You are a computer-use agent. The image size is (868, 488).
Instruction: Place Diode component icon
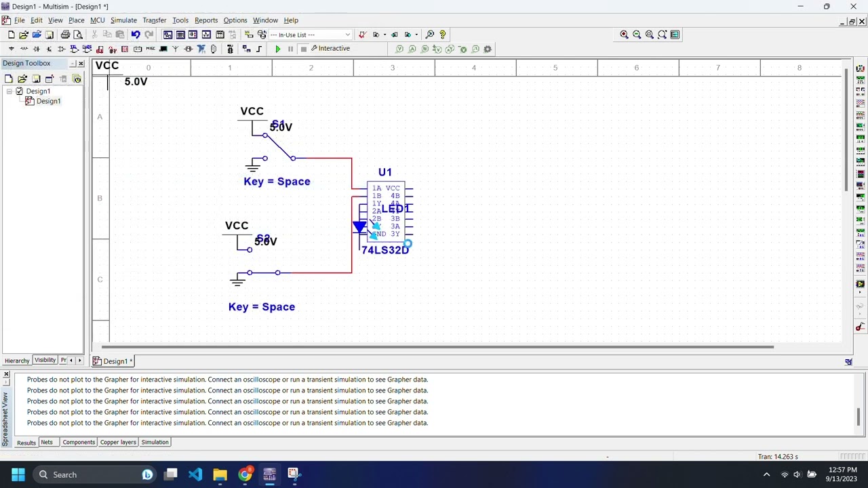[37, 49]
